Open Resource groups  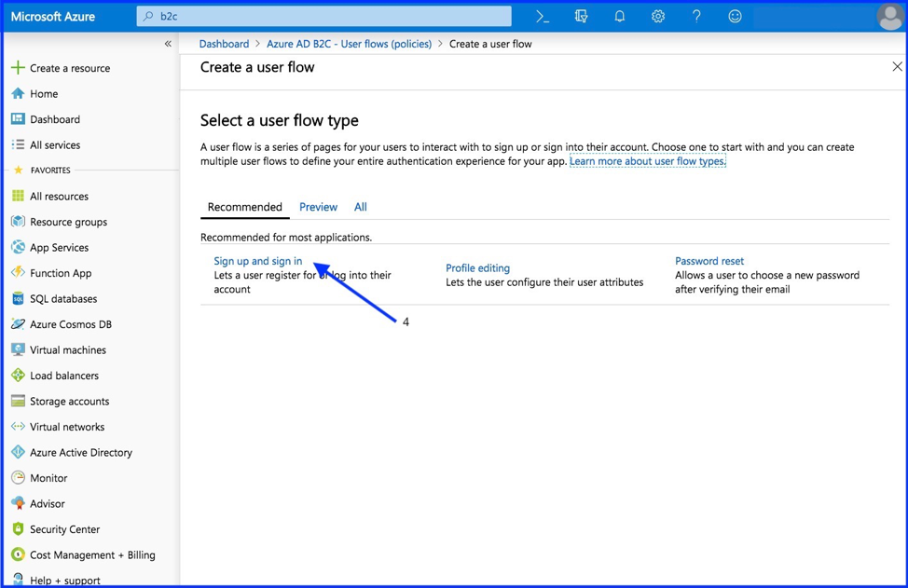(x=68, y=222)
